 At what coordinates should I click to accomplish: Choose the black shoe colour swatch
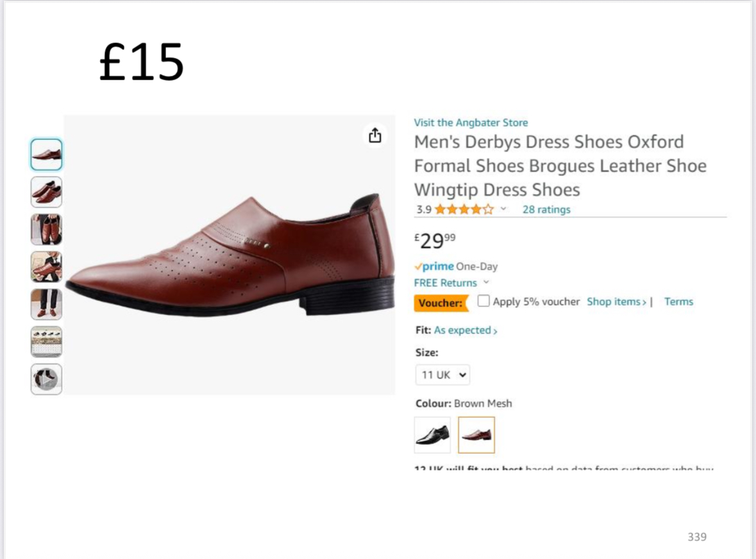[432, 435]
